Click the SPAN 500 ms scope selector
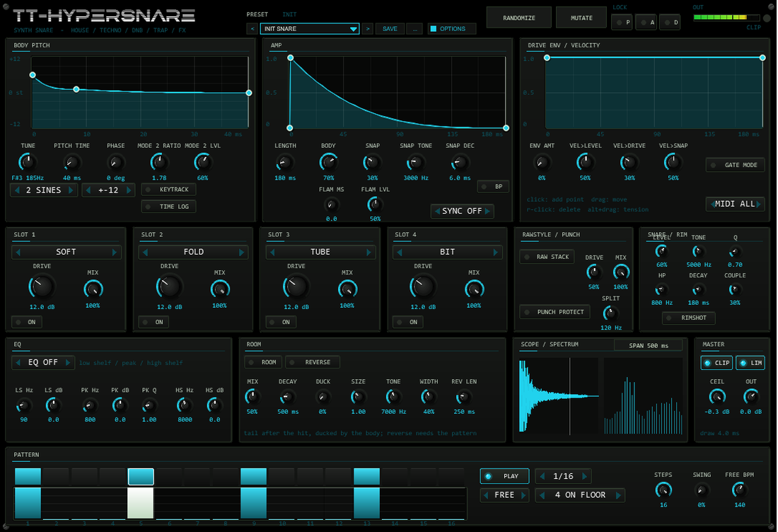This screenshot has width=778, height=532. [648, 345]
